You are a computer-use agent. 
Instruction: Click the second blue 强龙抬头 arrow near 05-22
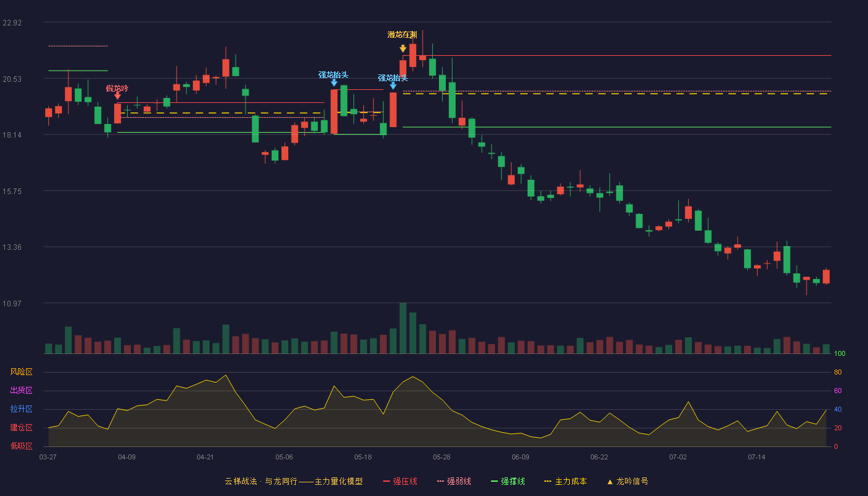coord(393,86)
